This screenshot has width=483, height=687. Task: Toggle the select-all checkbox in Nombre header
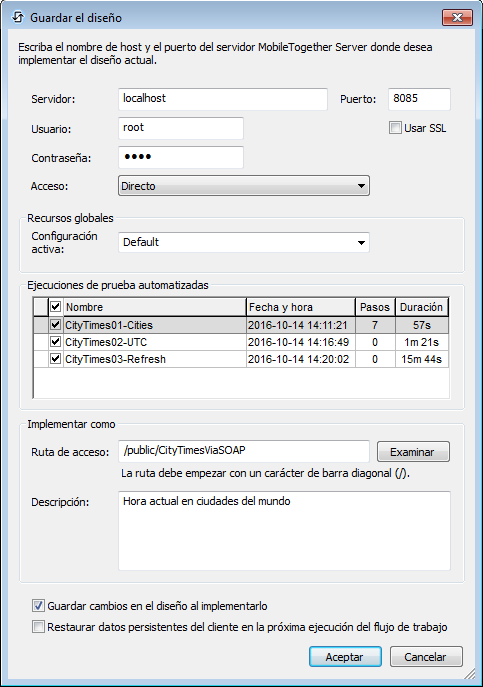tap(55, 307)
